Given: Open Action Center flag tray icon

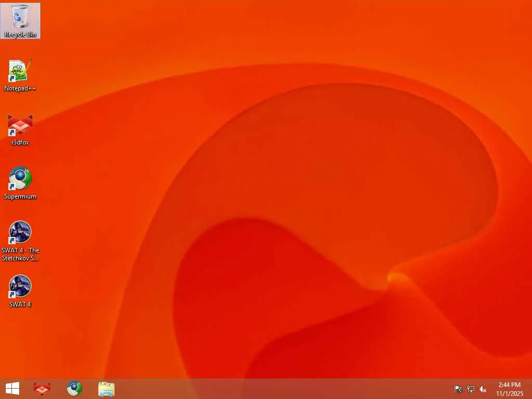Looking at the screenshot, I should tap(458, 389).
